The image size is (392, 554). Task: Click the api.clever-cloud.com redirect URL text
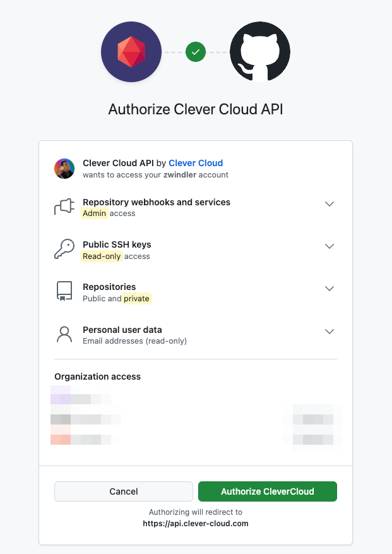(196, 523)
